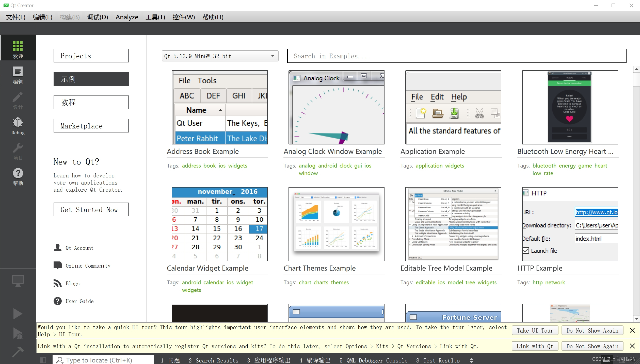Open the 应用程序输出 pane
The width and height of the screenshot is (640, 364).
pyautogui.click(x=269, y=360)
